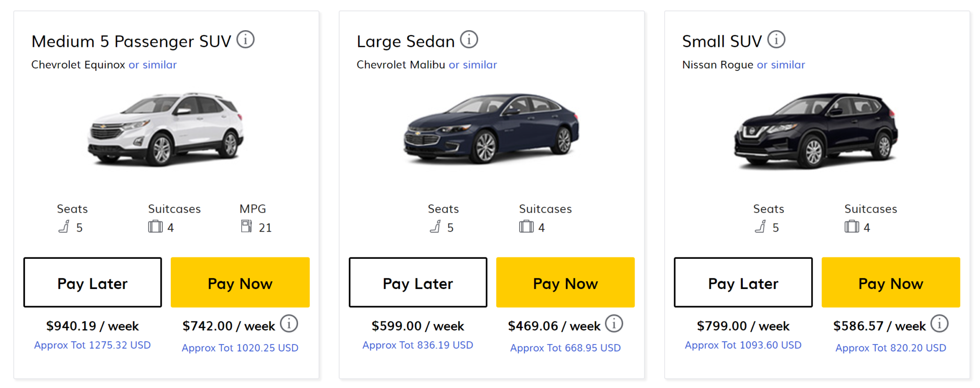
Task: Click the suitcase icon on the Malibu card
Action: point(527,226)
